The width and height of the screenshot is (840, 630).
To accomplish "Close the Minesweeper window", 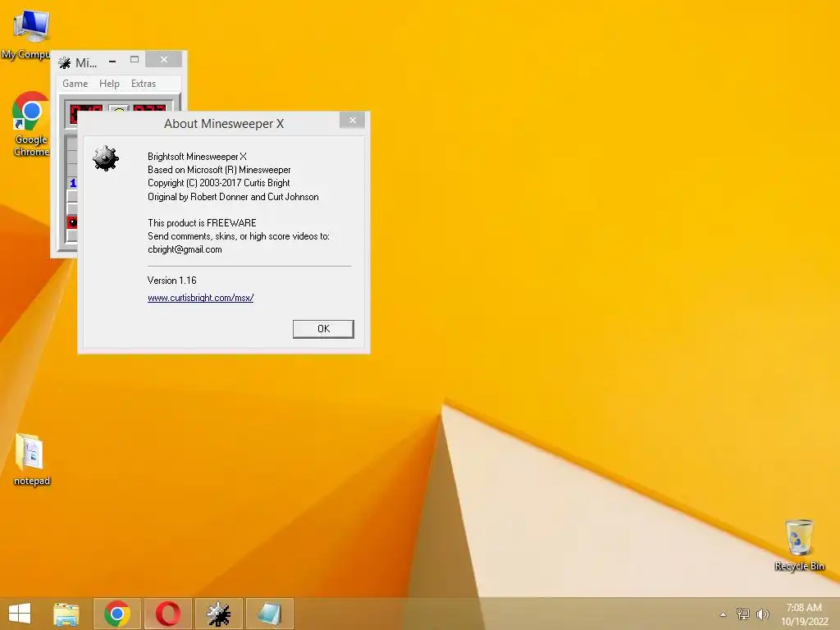I will coord(164,59).
